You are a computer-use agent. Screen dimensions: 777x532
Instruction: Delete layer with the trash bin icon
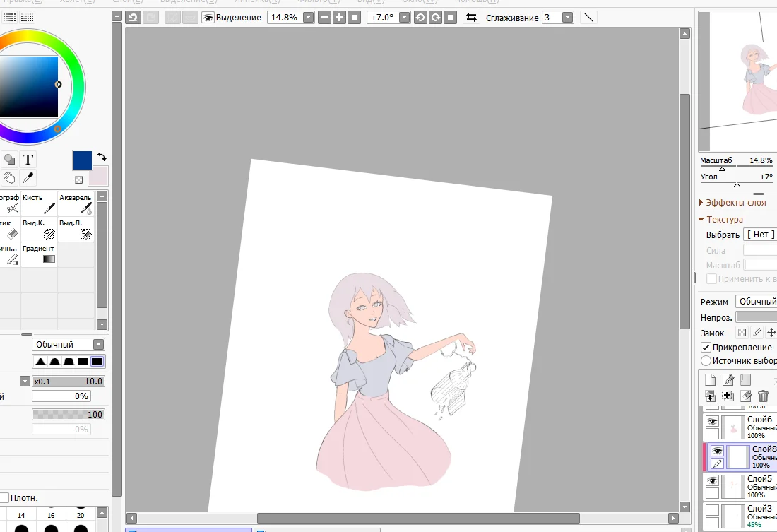coord(763,396)
